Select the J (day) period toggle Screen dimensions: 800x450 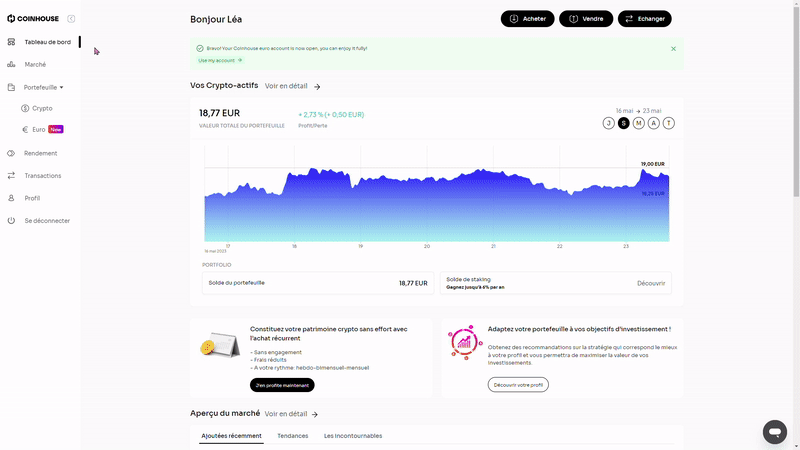tap(608, 123)
